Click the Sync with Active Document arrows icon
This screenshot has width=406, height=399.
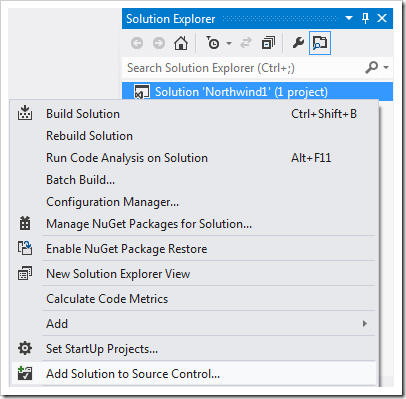[x=246, y=43]
